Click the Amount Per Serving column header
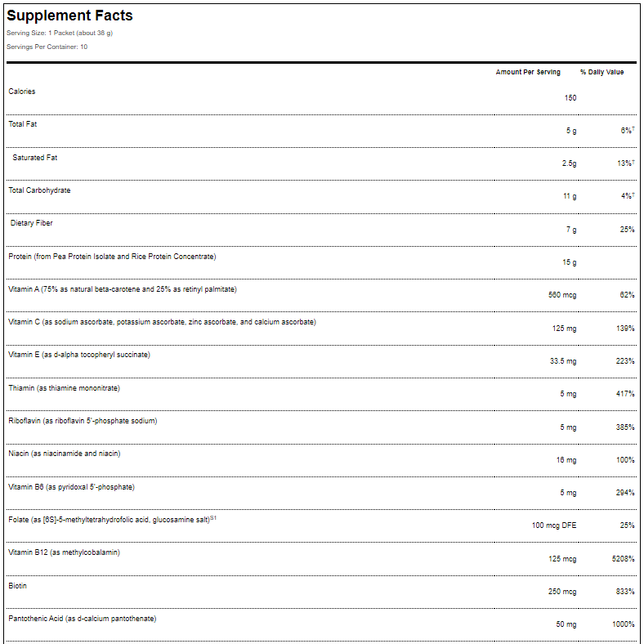 coord(528,72)
